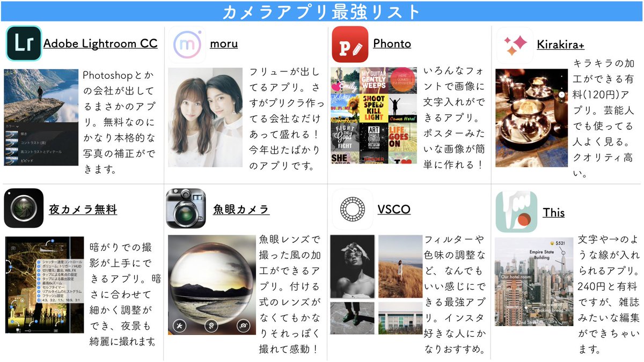644x362 pixels.
Task: Click the '$52!' label in This image
Action: pos(560,243)
